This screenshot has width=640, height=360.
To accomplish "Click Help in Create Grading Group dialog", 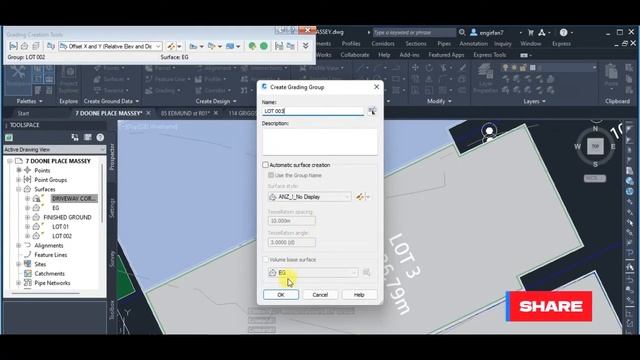I will [x=359, y=295].
